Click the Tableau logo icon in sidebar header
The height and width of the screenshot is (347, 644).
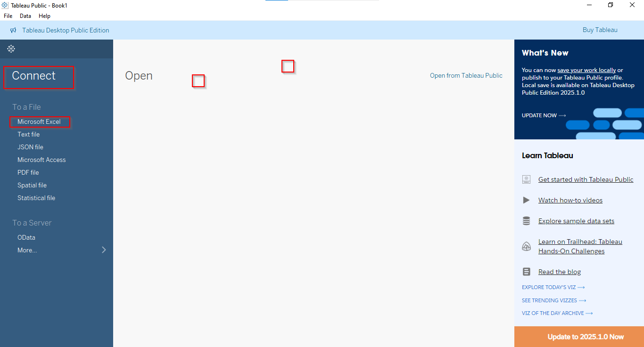tap(11, 48)
